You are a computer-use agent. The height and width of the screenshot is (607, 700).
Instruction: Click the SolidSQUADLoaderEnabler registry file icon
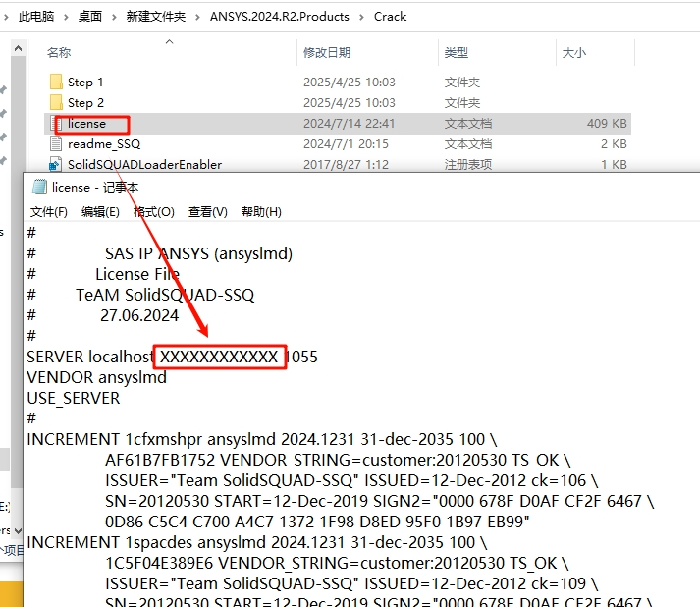(55, 164)
